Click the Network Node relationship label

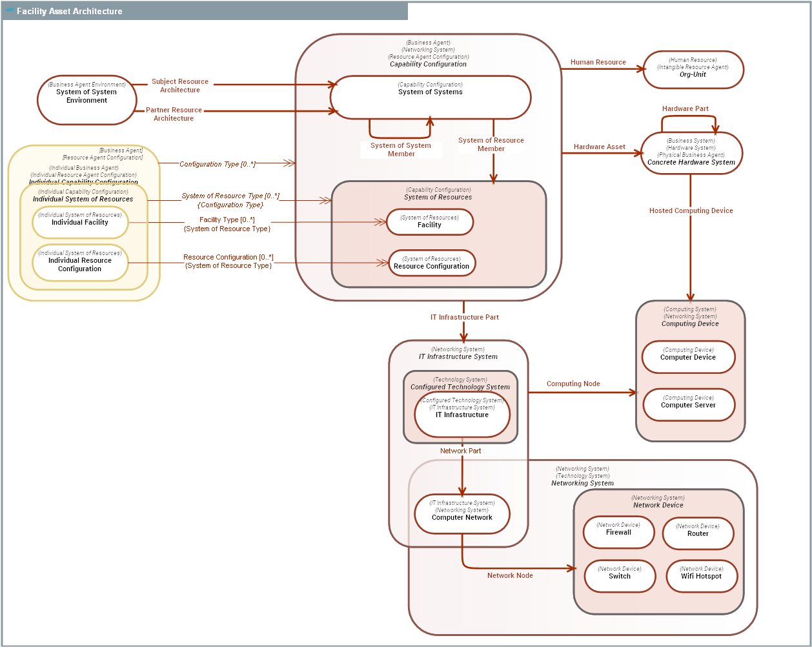510,575
